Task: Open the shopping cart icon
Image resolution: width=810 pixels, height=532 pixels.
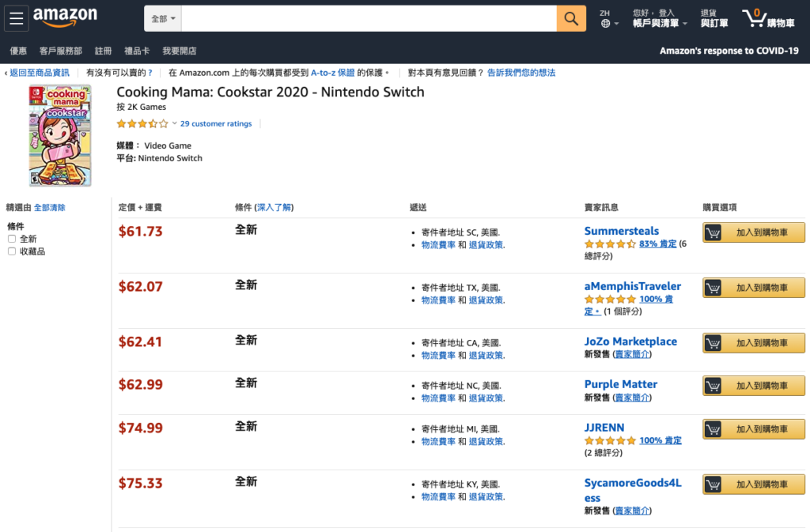Action: tap(768, 18)
